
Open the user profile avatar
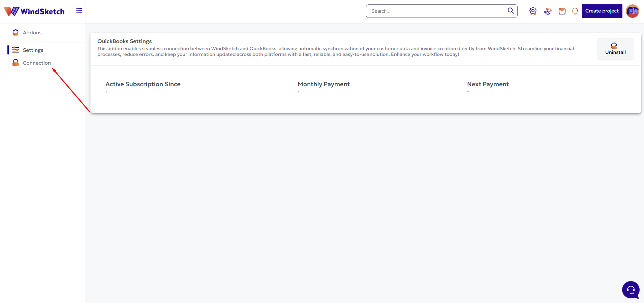click(633, 11)
